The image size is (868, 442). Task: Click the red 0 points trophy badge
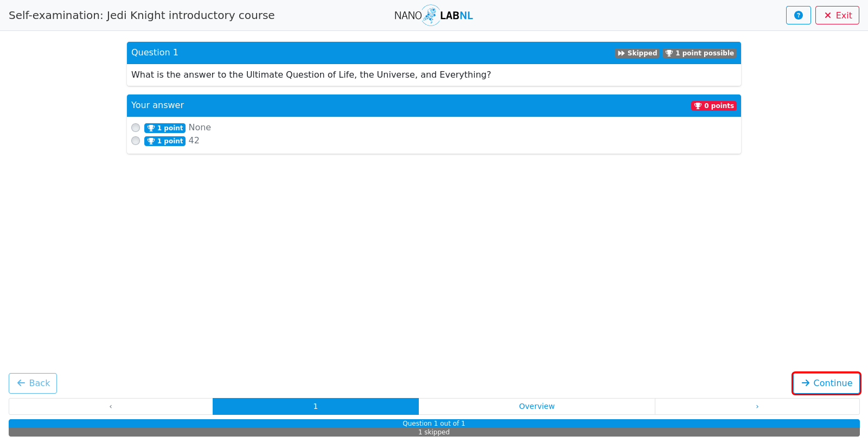point(714,106)
